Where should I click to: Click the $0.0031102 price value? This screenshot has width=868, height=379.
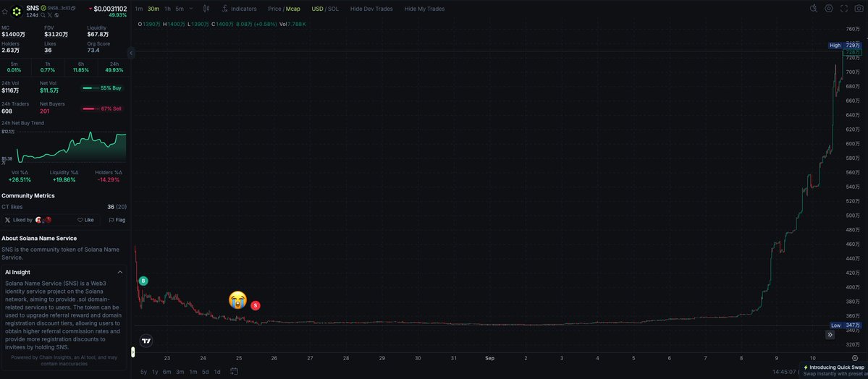tap(110, 9)
